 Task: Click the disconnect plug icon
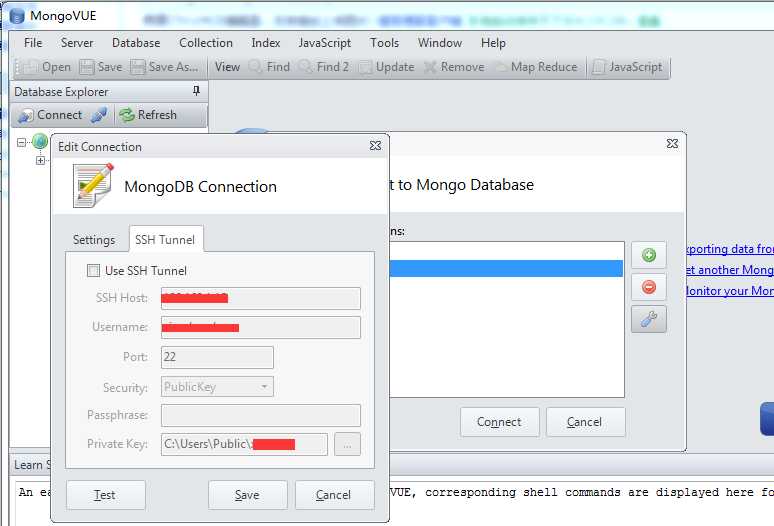[x=99, y=115]
